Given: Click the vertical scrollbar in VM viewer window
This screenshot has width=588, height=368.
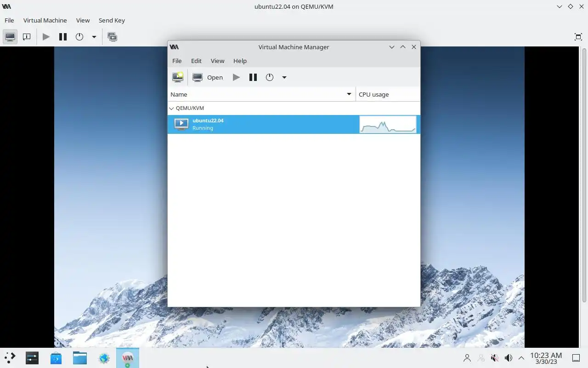Looking at the screenshot, I should 584,175.
